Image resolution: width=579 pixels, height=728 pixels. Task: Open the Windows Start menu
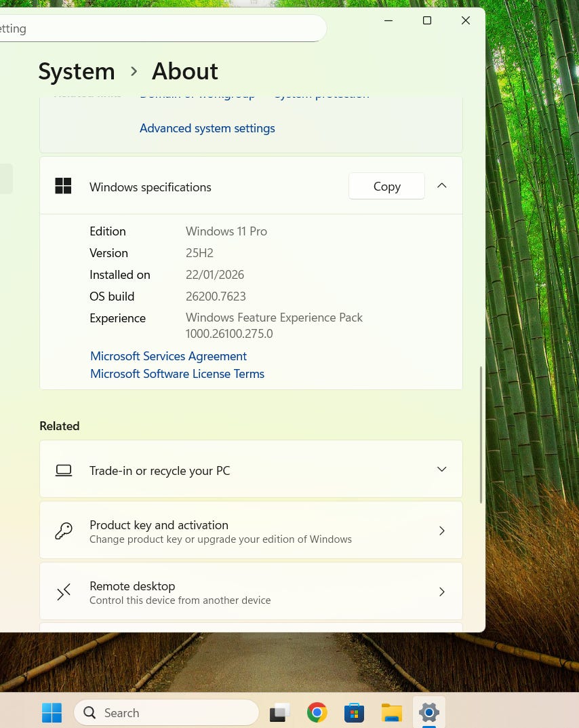pos(52,712)
